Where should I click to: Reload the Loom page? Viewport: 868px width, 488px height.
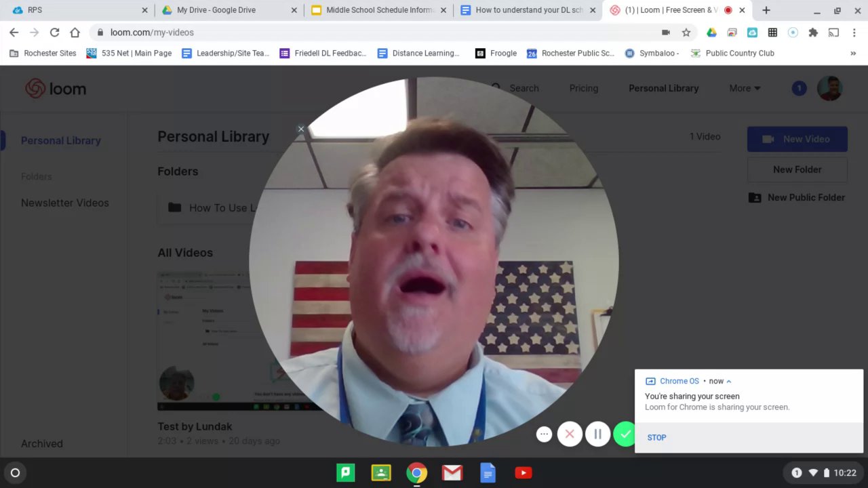(x=55, y=33)
